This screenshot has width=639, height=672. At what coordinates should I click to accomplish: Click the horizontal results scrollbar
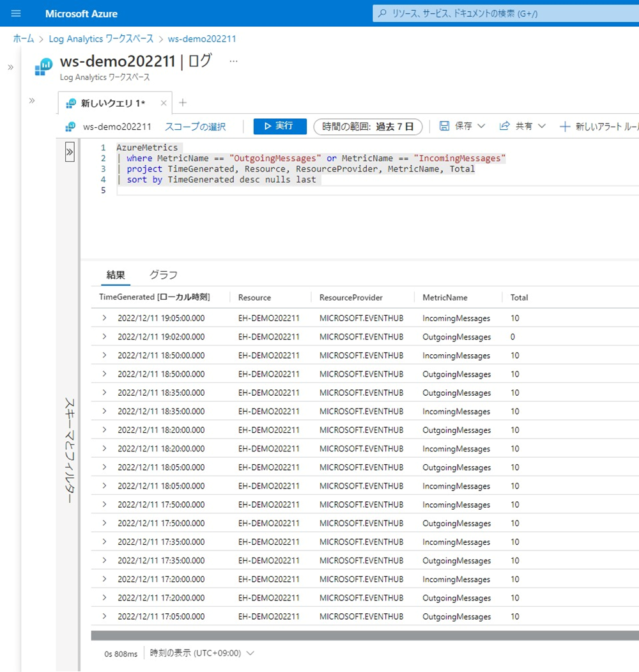364,636
